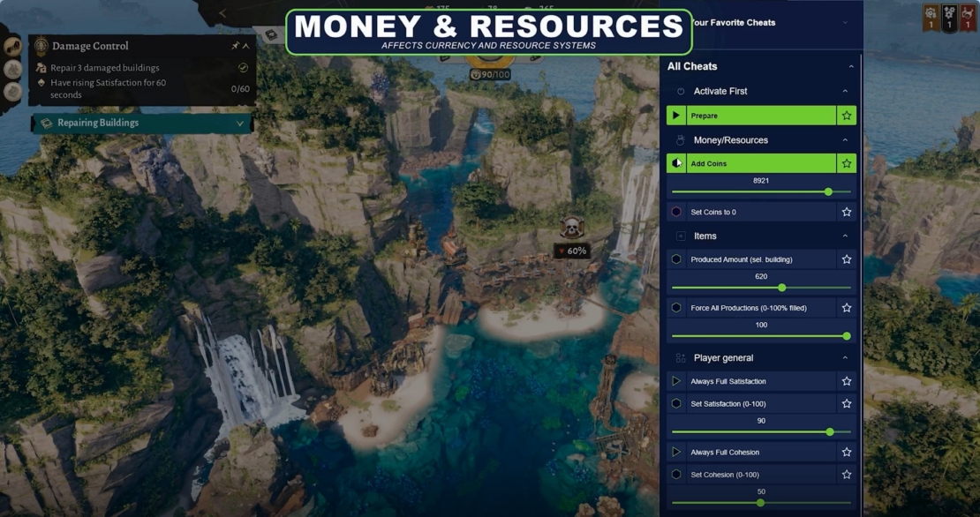Click the Set Cohesion (0-100) label
This screenshot has height=517, width=980.
[x=724, y=476]
